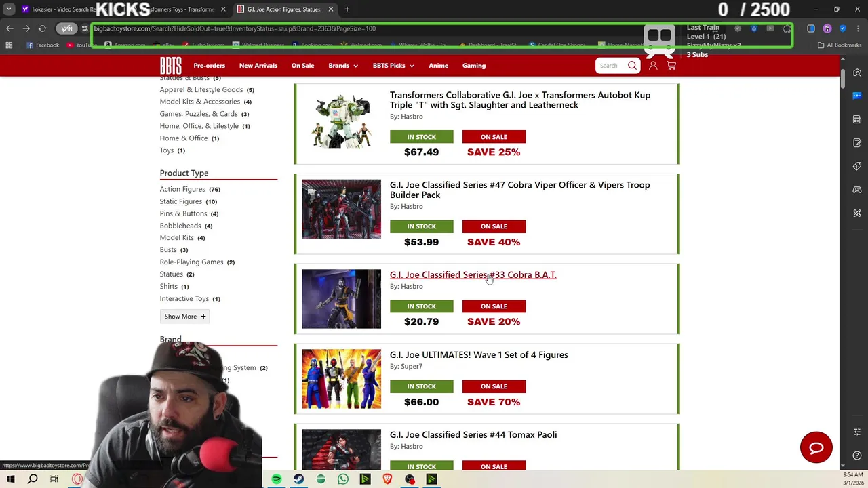The height and width of the screenshot is (488, 868).
Task: Open the sidebar customize settings icon
Action: click(x=857, y=432)
